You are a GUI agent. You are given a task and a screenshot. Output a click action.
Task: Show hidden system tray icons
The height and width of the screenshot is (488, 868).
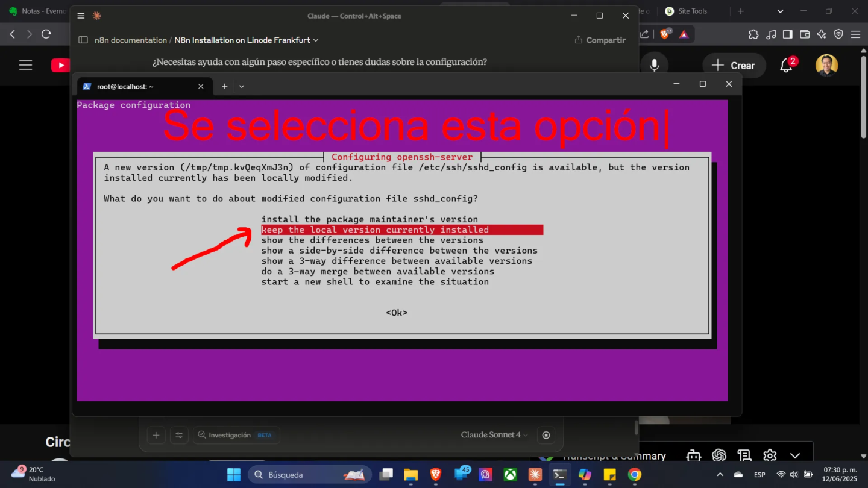click(x=720, y=475)
